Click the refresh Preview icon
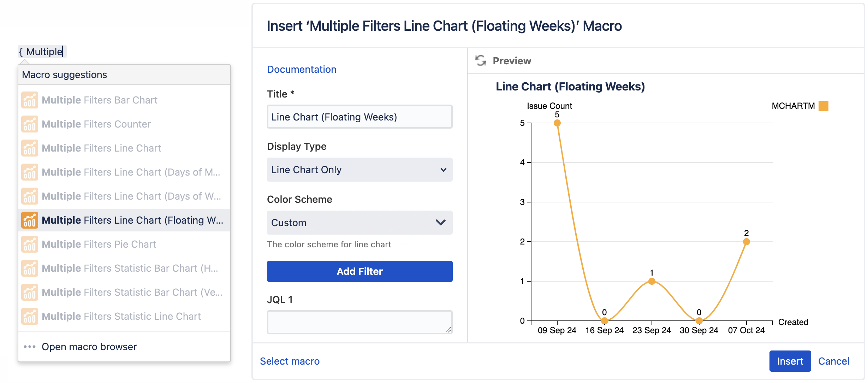Screen dimensions: 868x383 coord(481,60)
